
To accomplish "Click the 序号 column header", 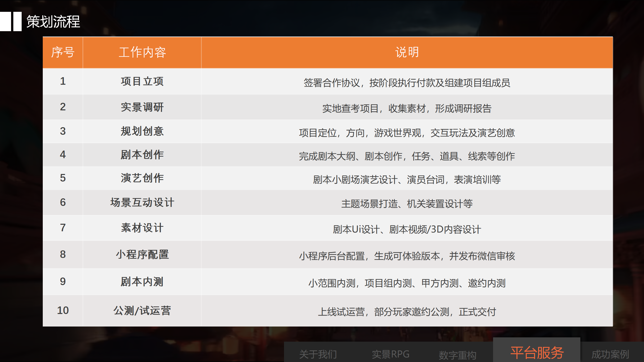I will [x=63, y=52].
